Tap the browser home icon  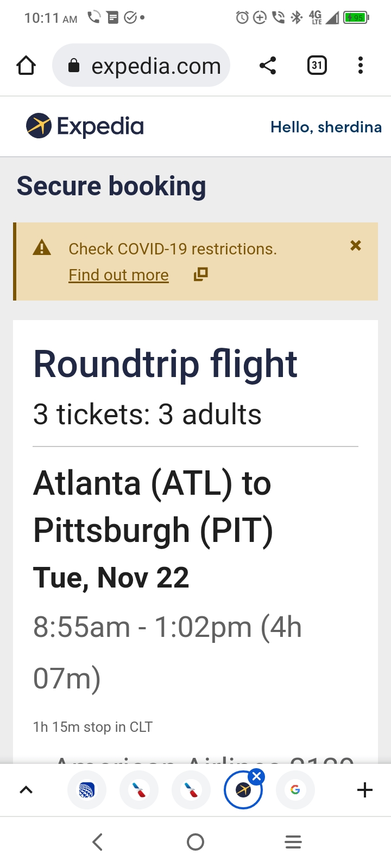(x=26, y=66)
